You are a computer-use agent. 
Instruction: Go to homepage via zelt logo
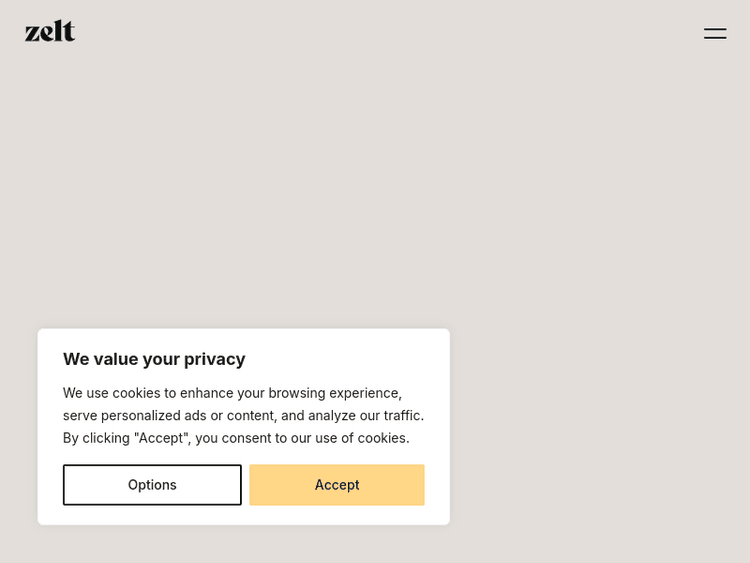[x=50, y=31]
